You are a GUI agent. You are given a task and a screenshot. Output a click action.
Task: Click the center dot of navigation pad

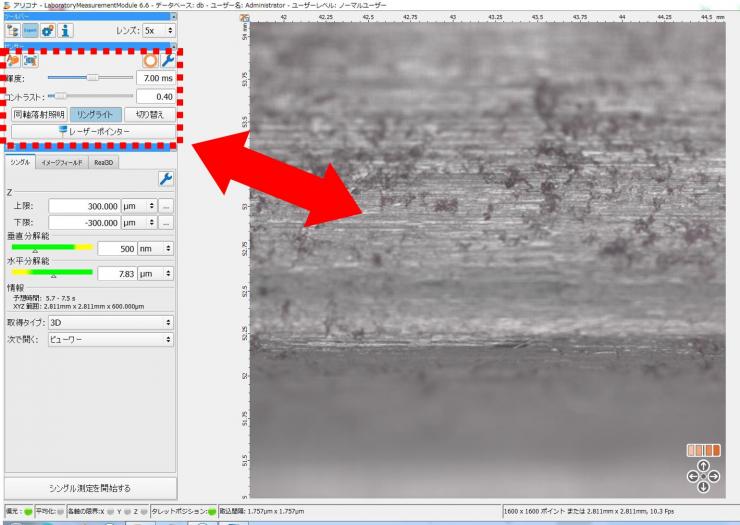tap(703, 476)
